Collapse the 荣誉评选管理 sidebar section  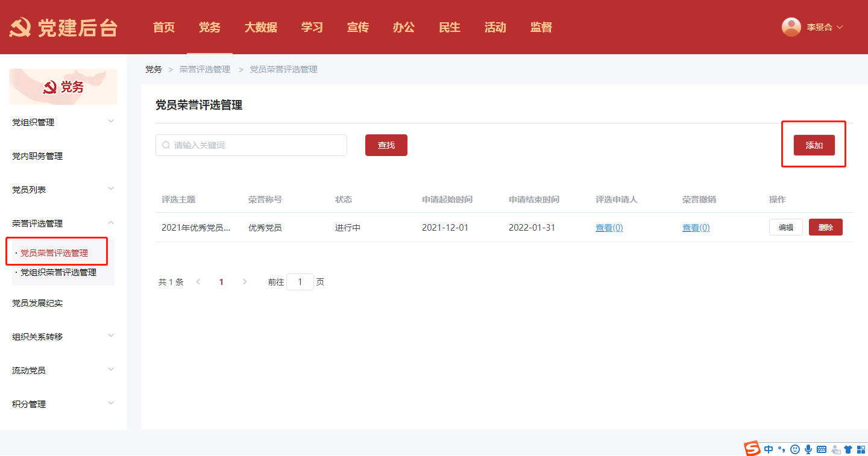click(x=111, y=223)
